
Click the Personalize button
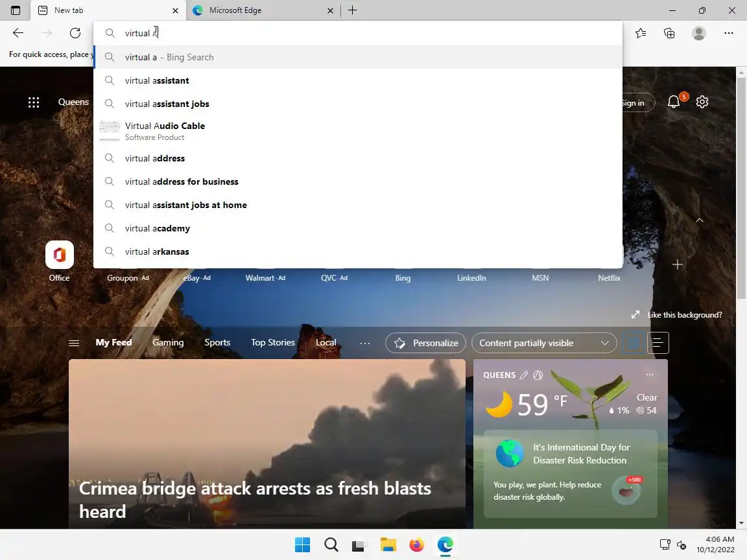click(425, 343)
